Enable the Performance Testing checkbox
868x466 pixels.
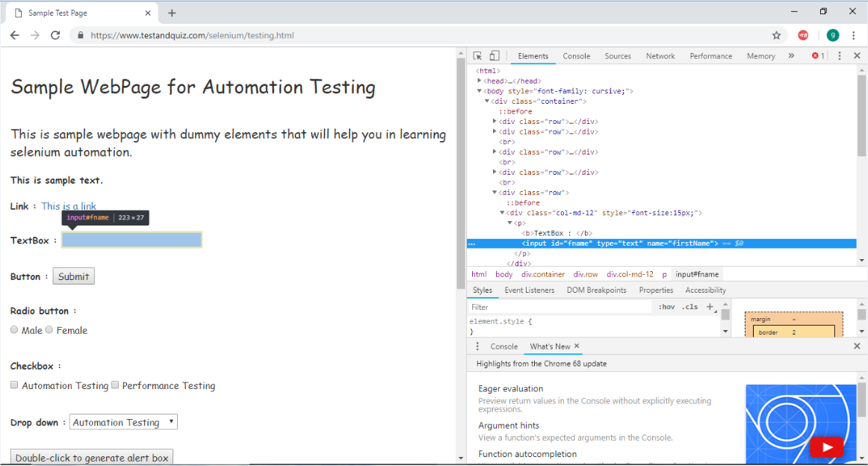pos(115,385)
